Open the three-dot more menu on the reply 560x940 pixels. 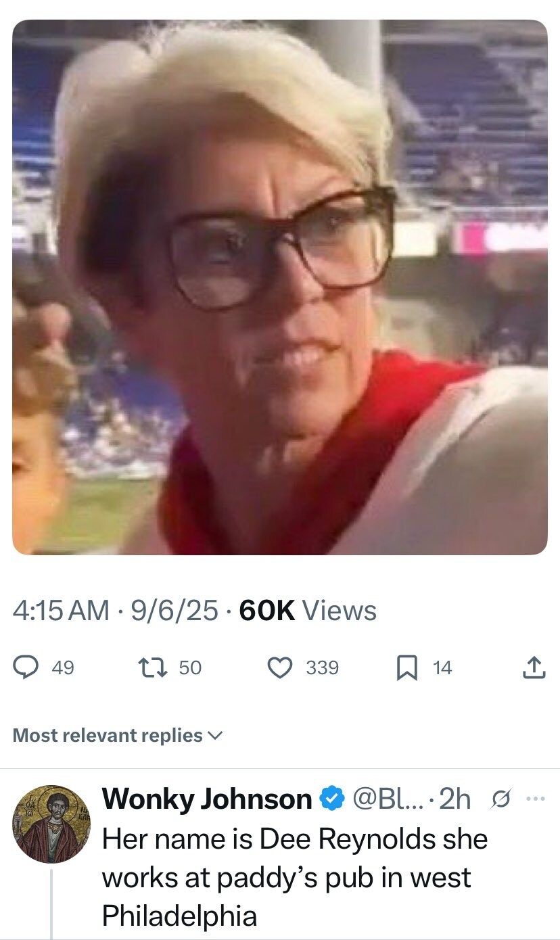click(x=534, y=799)
